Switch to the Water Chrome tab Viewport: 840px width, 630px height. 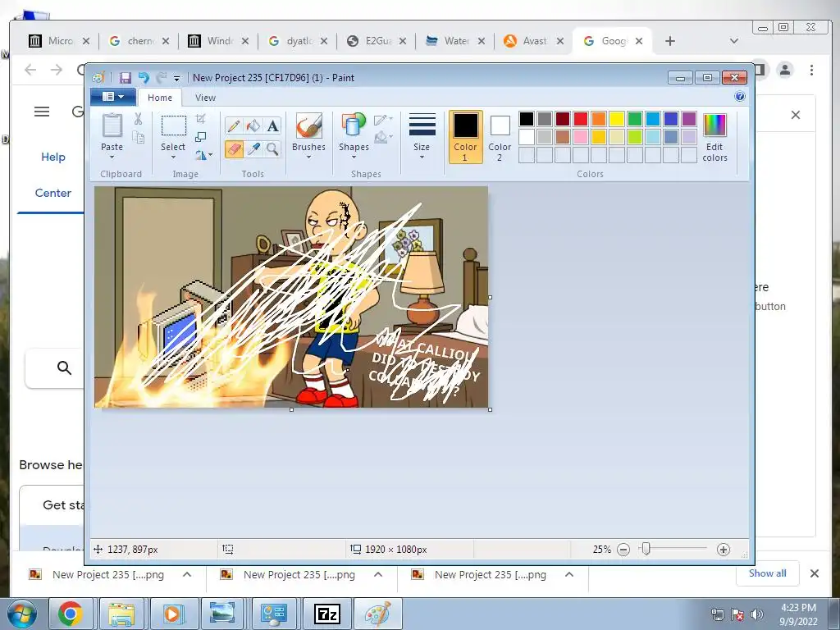click(456, 41)
